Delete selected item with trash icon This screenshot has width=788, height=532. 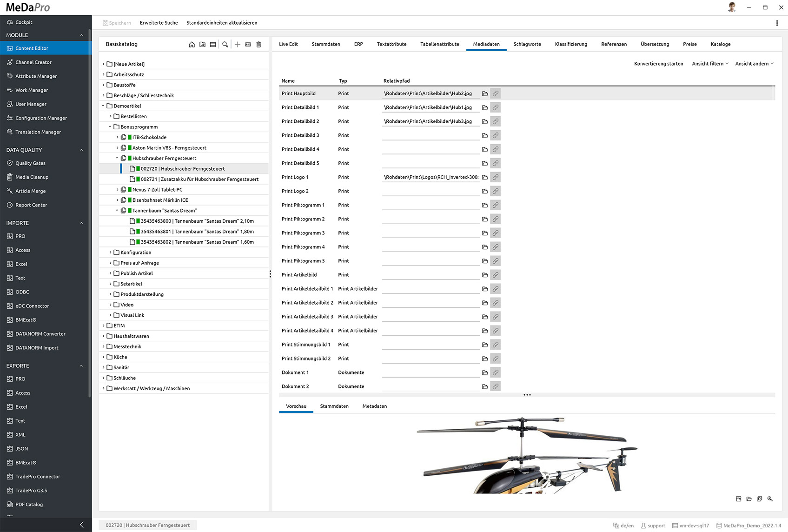[258, 44]
